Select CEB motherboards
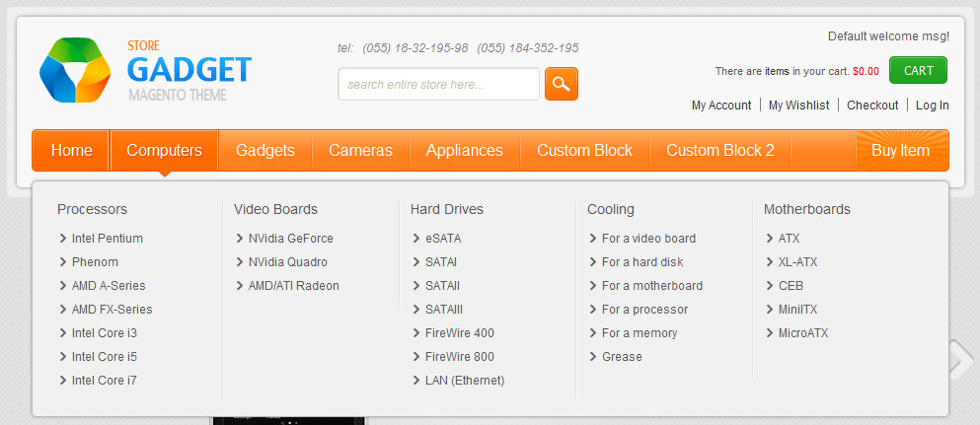 coord(791,286)
